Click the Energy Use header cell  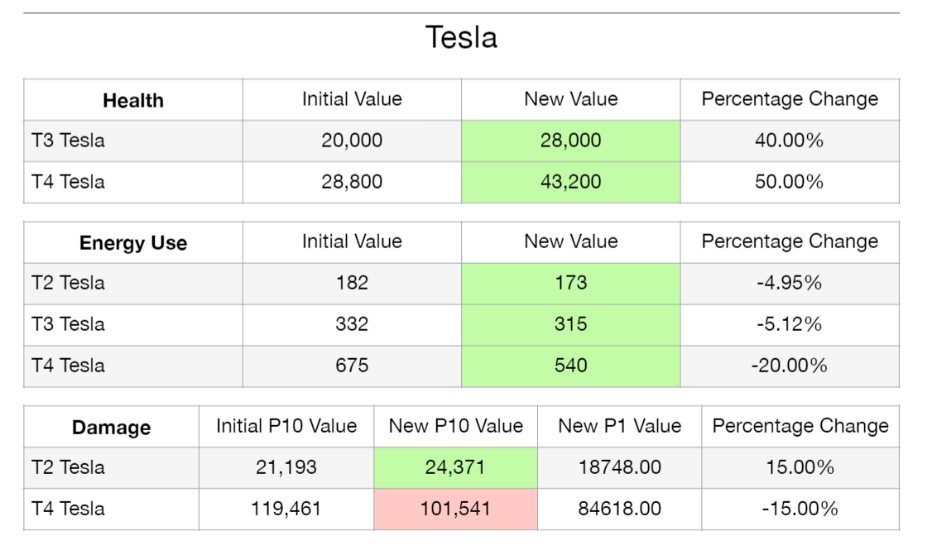[132, 243]
